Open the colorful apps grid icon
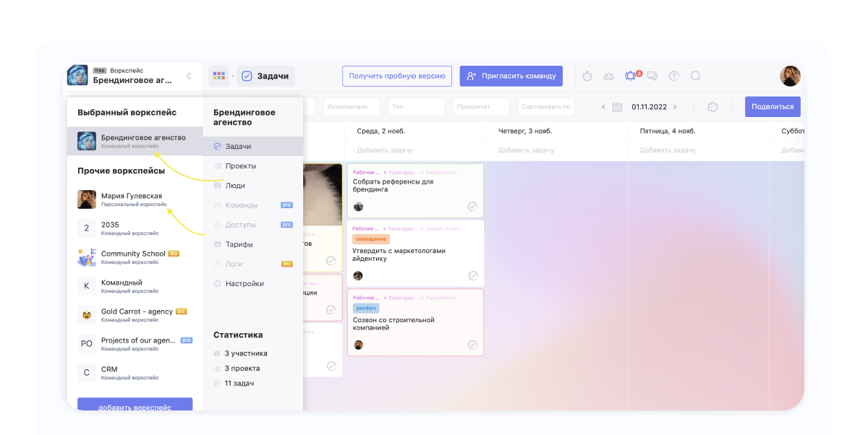This screenshot has height=435, width=868. coord(218,76)
